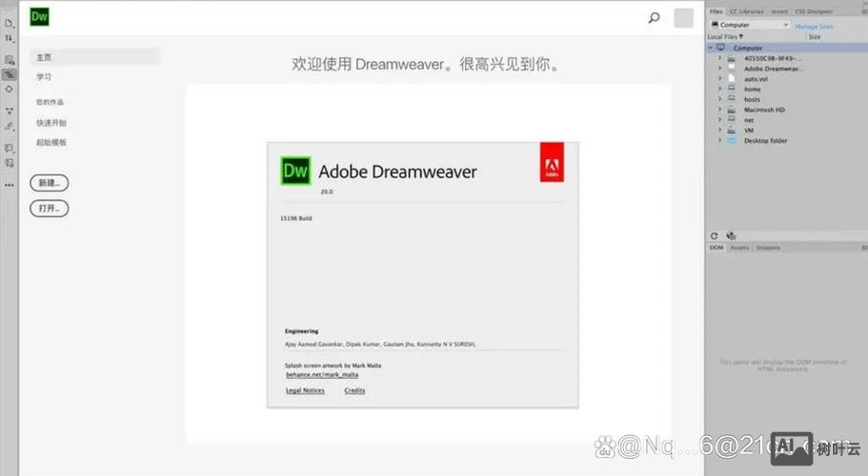
Task: Click the Live View options toolbar icon
Action: tap(9, 60)
